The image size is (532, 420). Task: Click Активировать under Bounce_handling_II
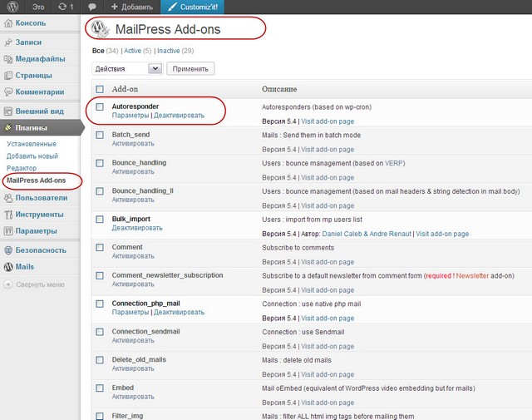133,200
